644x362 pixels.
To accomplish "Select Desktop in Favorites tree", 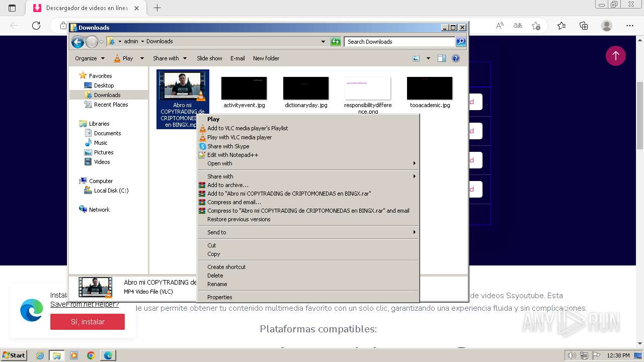I will tap(104, 85).
